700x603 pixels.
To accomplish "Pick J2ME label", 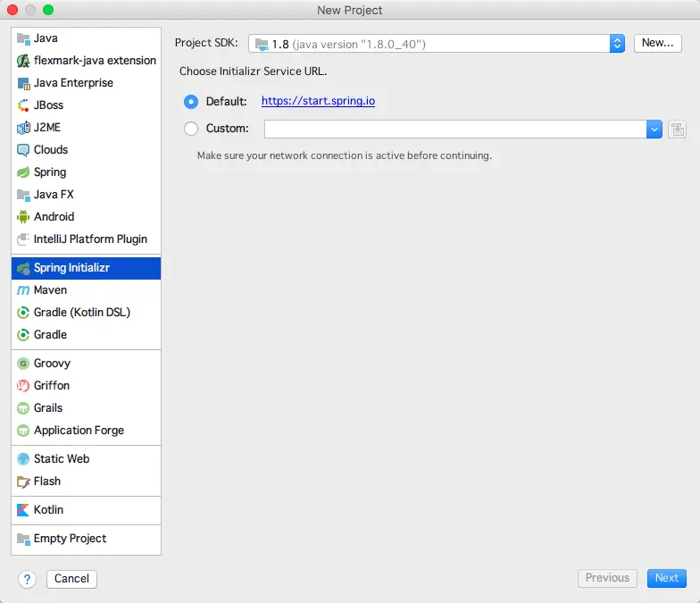I will [47, 128].
